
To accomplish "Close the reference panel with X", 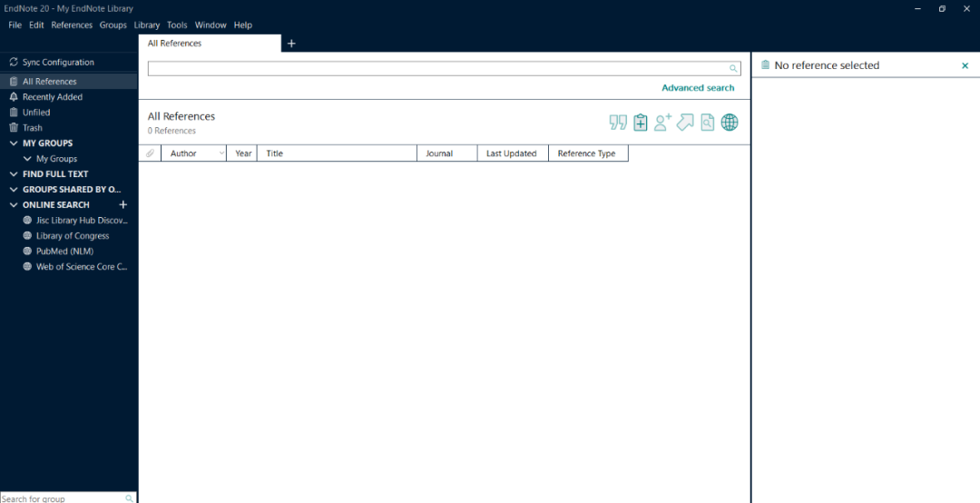I will point(965,65).
